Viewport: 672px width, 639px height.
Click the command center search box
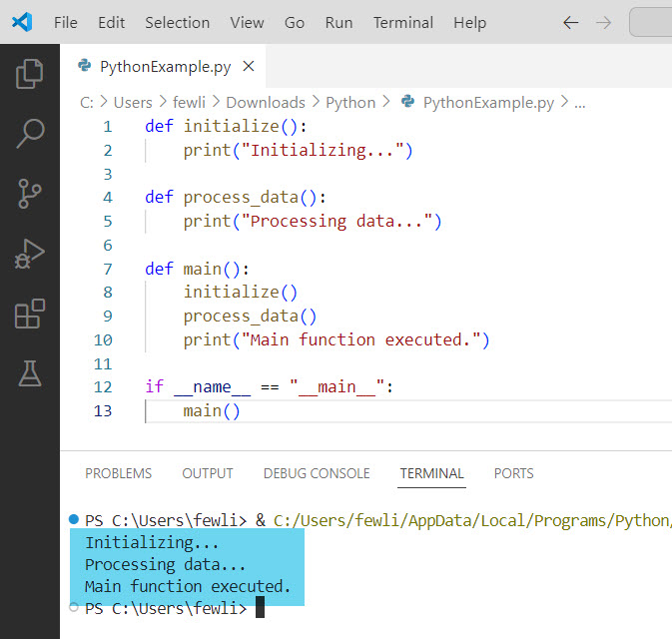click(x=650, y=22)
